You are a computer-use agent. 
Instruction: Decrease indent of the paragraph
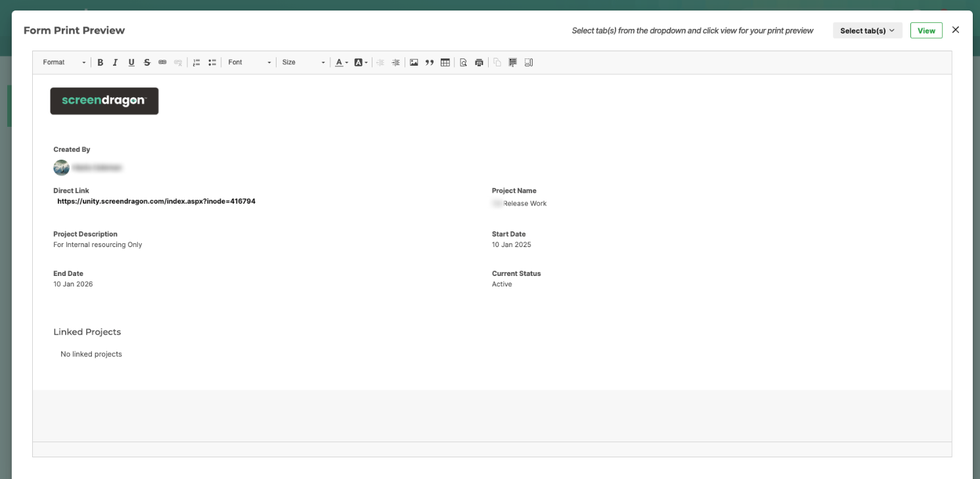380,62
